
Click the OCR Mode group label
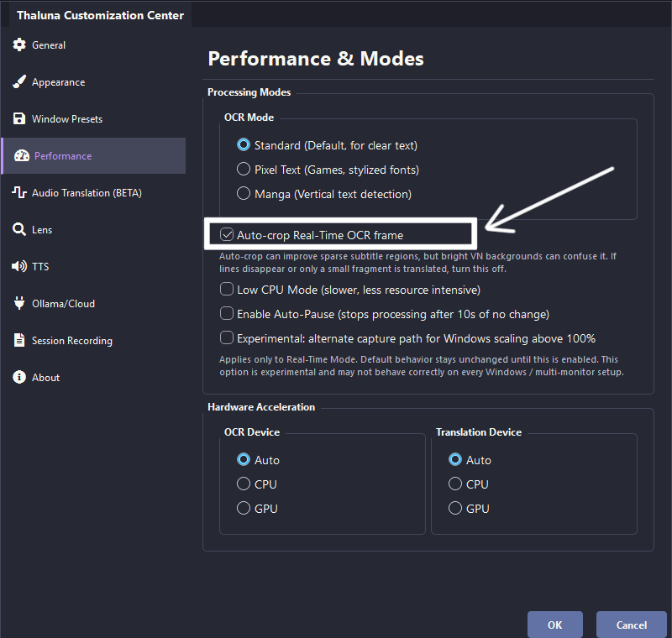[249, 118]
